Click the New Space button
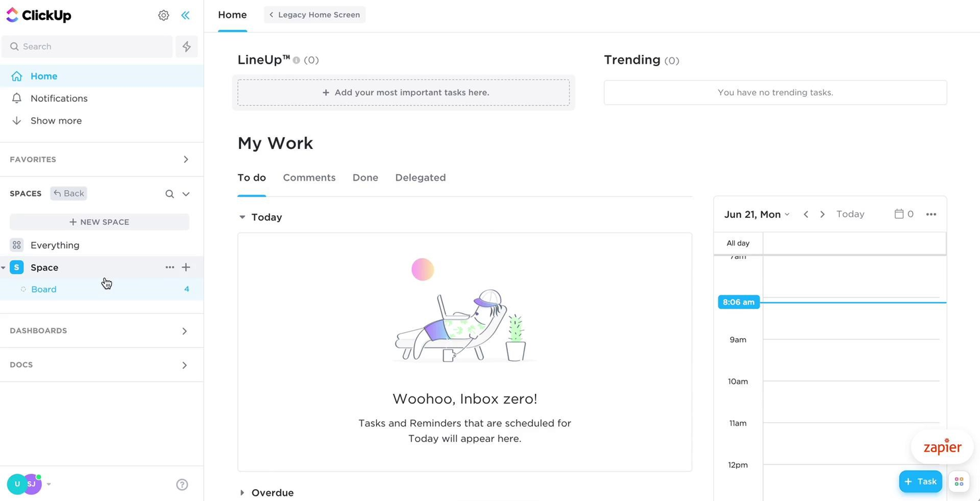This screenshot has width=980, height=501. (x=99, y=222)
